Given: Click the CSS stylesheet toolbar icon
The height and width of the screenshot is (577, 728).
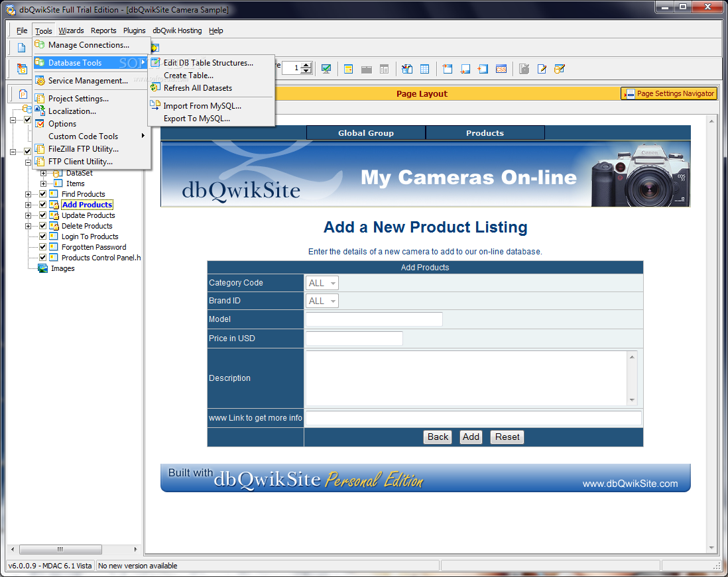Looking at the screenshot, I should pyautogui.click(x=501, y=69).
